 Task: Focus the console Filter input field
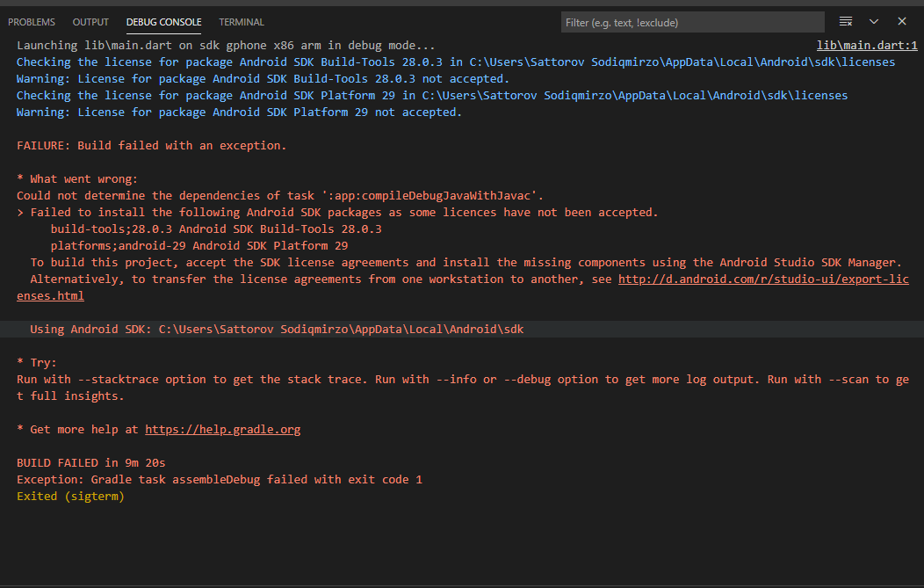pyautogui.click(x=692, y=22)
